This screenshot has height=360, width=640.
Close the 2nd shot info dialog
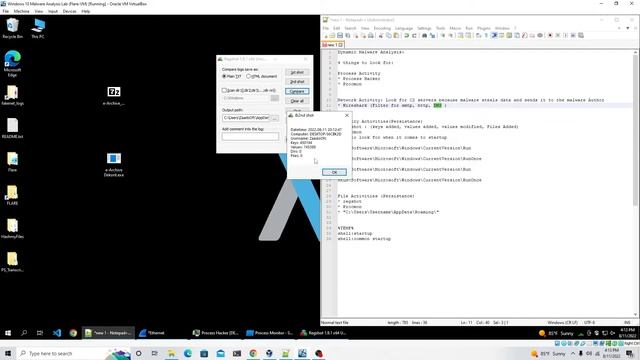click(x=347, y=116)
